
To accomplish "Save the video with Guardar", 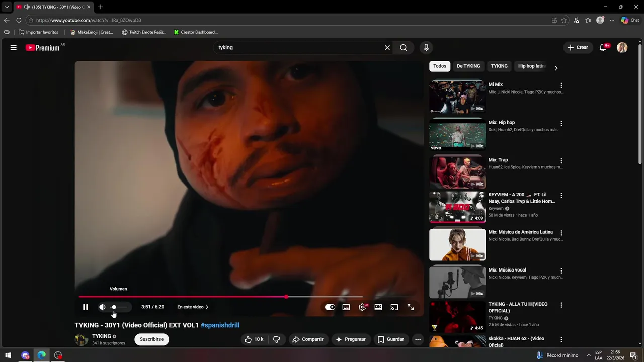I will (x=391, y=339).
